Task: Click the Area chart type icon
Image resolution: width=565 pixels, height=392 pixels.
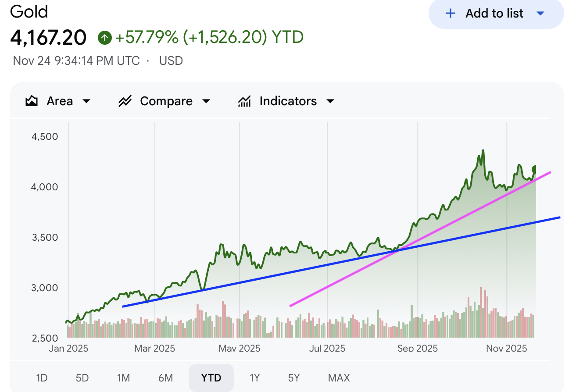Action: click(32, 101)
